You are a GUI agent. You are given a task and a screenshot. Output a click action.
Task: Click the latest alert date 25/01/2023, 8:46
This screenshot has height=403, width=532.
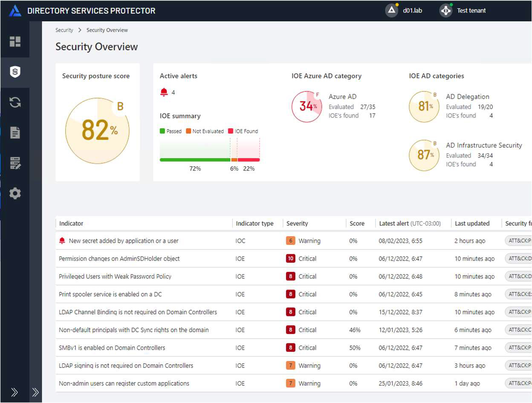click(x=400, y=383)
